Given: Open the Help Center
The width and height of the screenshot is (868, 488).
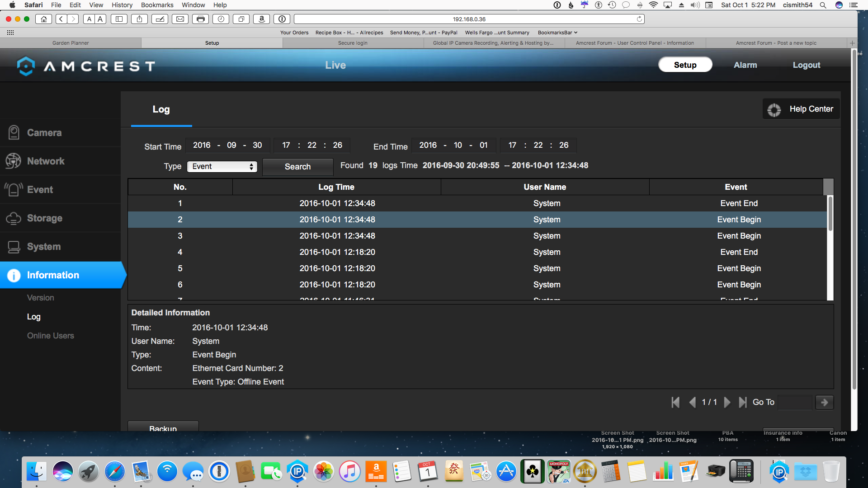Looking at the screenshot, I should point(801,109).
